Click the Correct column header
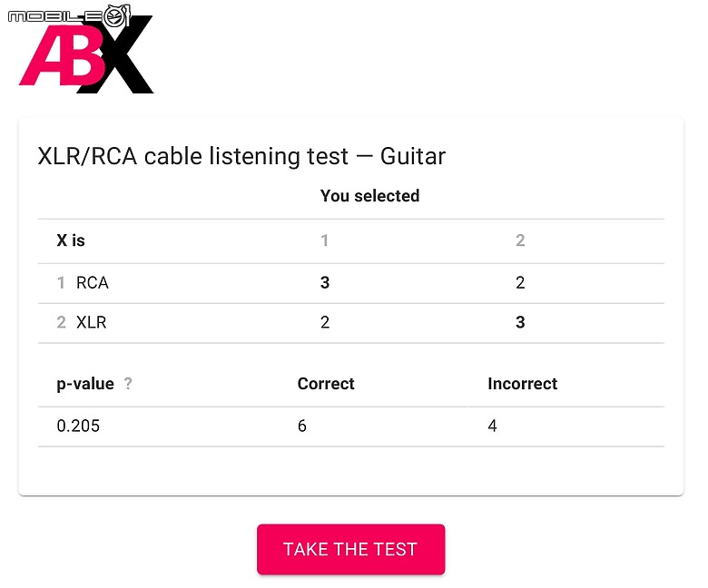Screen dimensions: 708x588 326,384
